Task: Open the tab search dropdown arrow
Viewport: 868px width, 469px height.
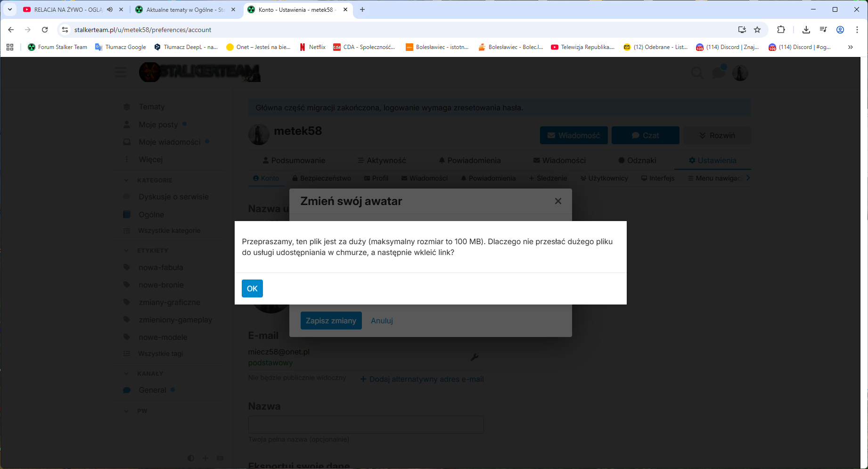Action: (x=9, y=9)
